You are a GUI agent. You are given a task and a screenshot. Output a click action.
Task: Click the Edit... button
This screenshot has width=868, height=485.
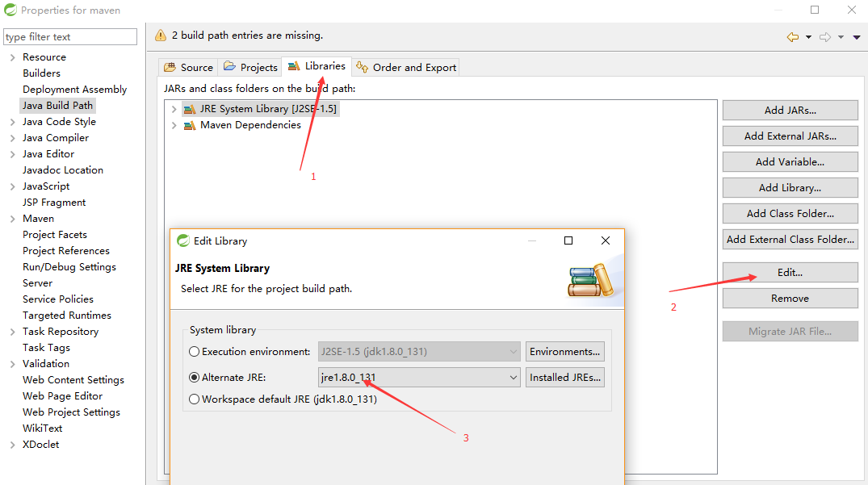790,273
